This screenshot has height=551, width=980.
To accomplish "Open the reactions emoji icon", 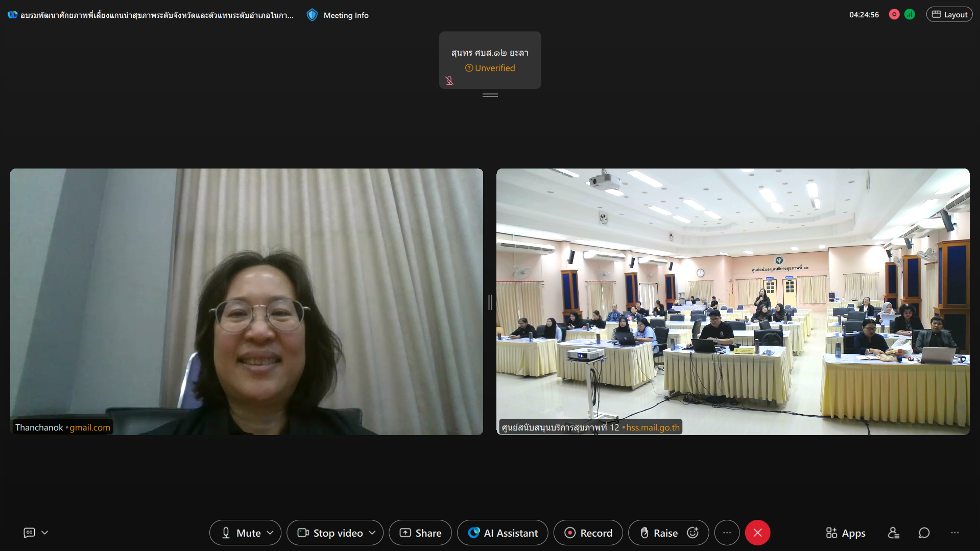I will [x=693, y=533].
